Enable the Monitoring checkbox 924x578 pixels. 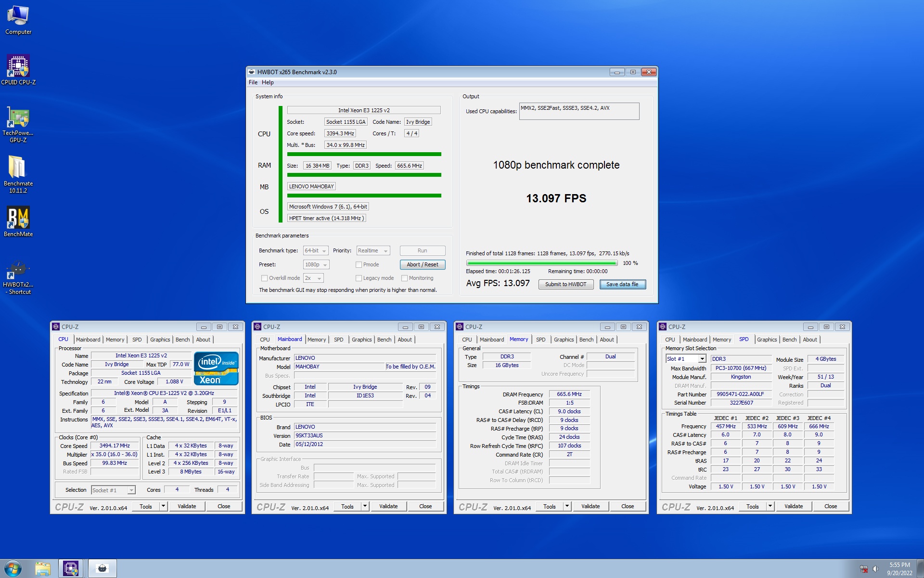(404, 278)
